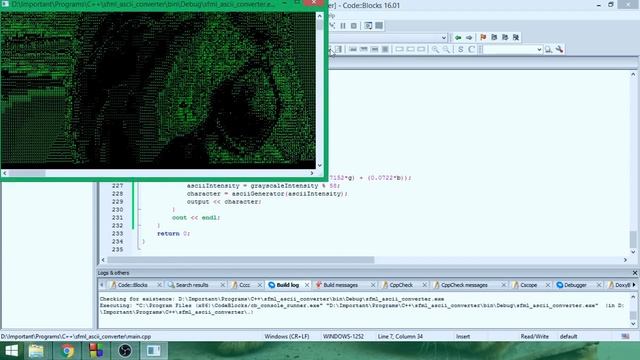640x360 pixels.
Task: Close the Build log tab
Action: (x=307, y=285)
